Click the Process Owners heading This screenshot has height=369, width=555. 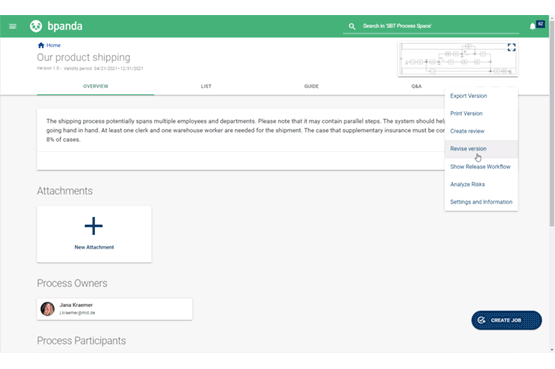pos(72,283)
